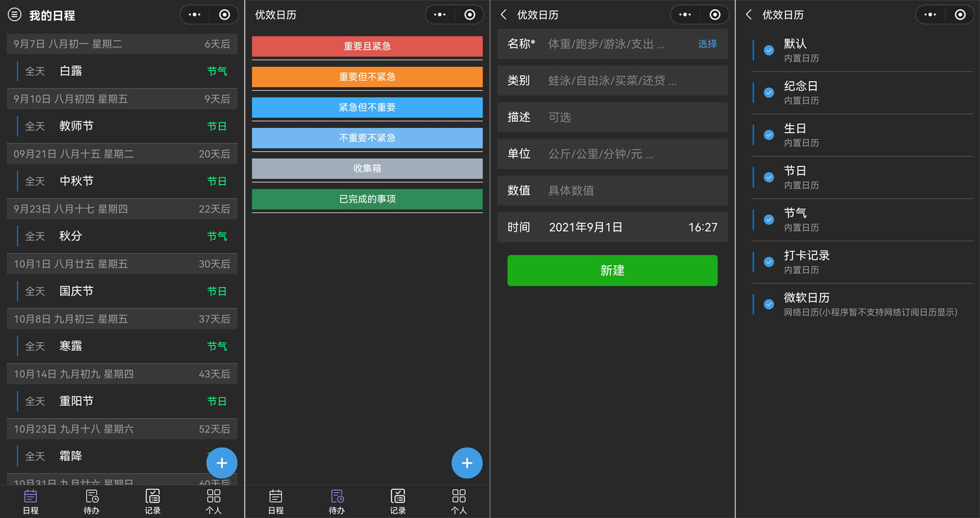Toggle the 打卡记录 calendar checkbox
Viewport: 980px width, 518px height.
click(x=769, y=262)
